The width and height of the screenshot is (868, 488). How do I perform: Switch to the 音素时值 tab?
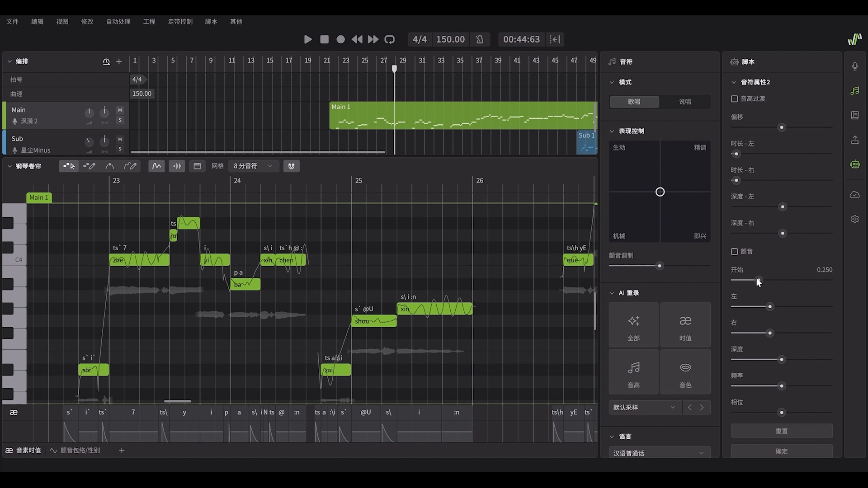click(24, 450)
